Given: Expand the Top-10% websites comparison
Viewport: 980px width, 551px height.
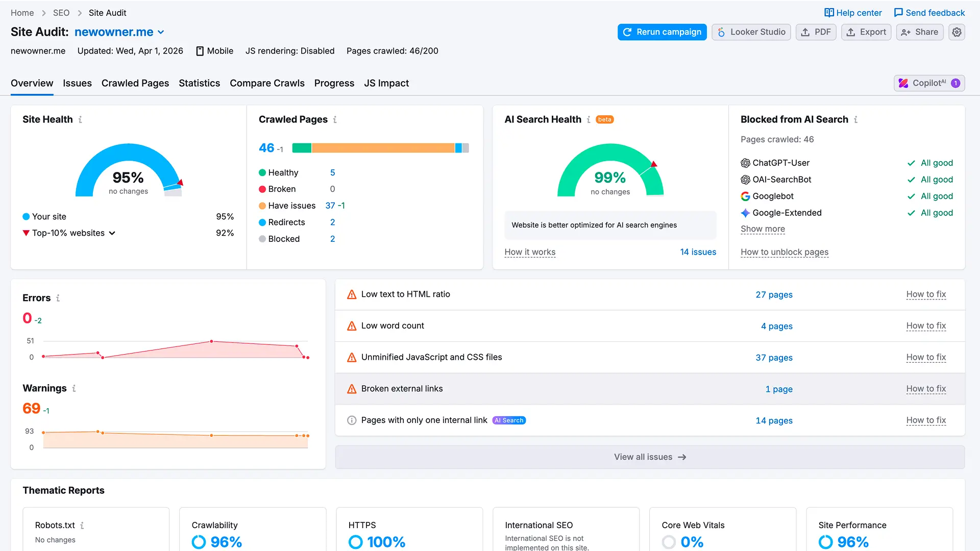Looking at the screenshot, I should 113,233.
